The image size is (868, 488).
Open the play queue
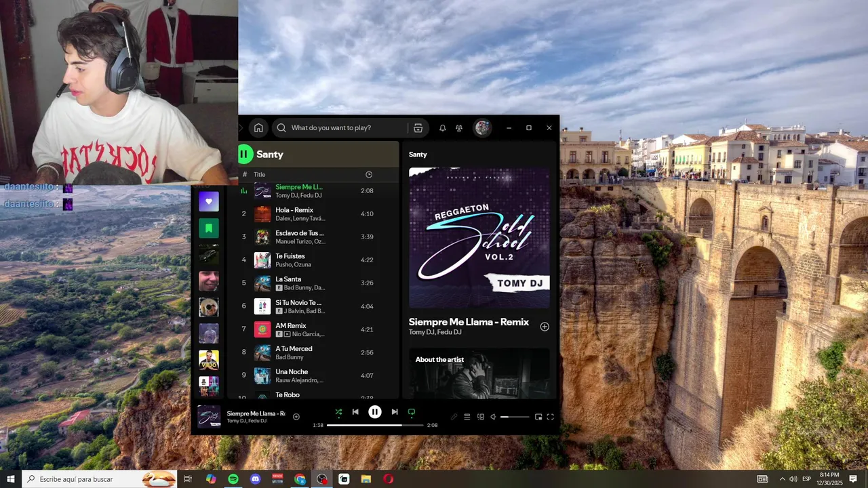[467, 417]
